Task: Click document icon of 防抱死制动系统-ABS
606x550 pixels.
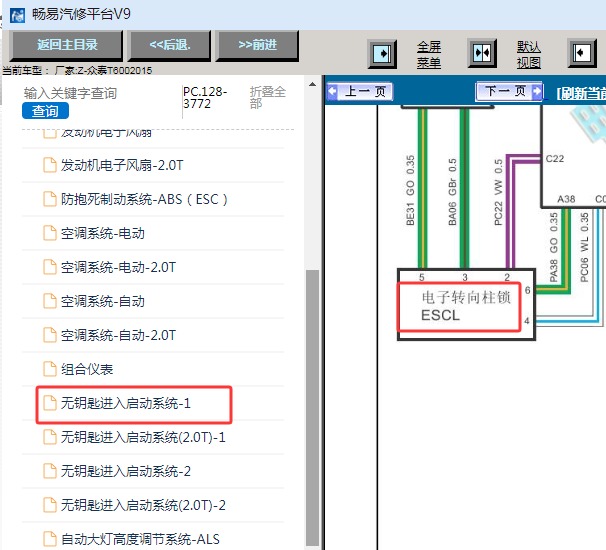Action: (49, 199)
